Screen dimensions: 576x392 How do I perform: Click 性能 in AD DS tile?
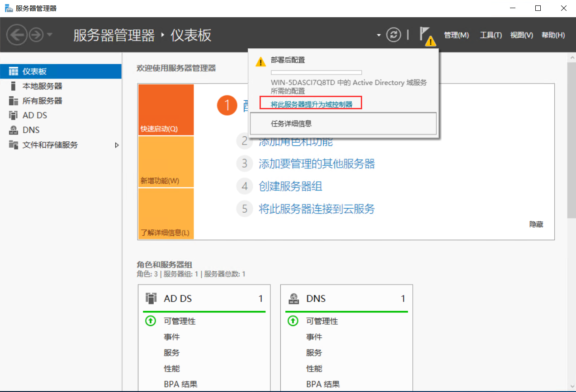coord(171,369)
